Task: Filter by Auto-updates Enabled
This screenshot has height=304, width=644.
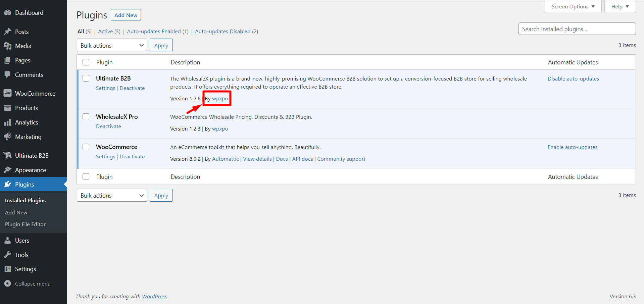Action: point(154,31)
